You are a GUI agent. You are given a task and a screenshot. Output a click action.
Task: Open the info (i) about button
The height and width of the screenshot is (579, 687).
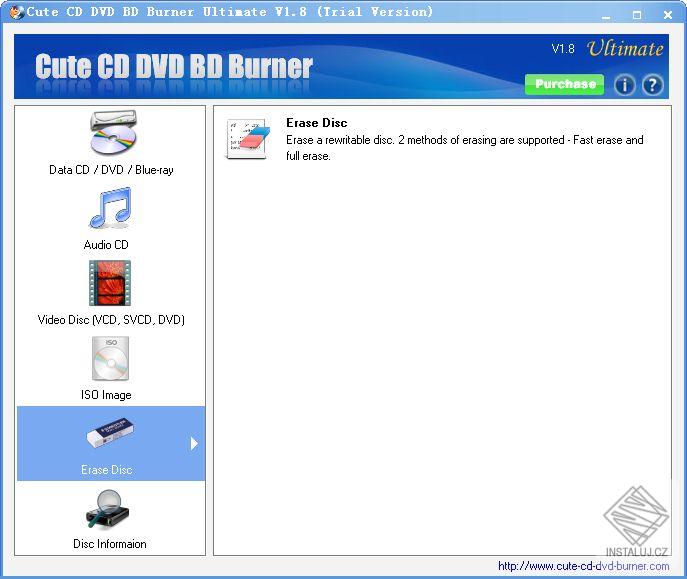[624, 85]
